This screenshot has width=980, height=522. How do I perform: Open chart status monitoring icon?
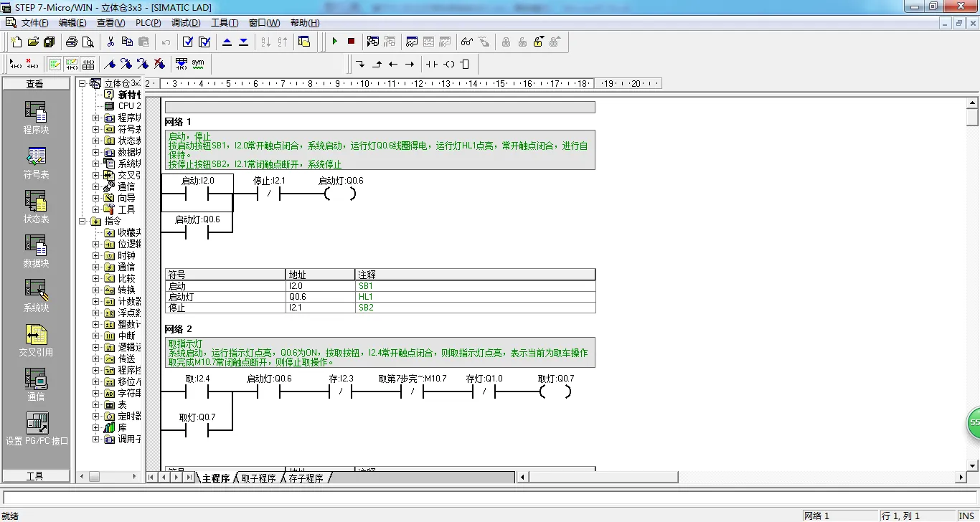point(412,42)
